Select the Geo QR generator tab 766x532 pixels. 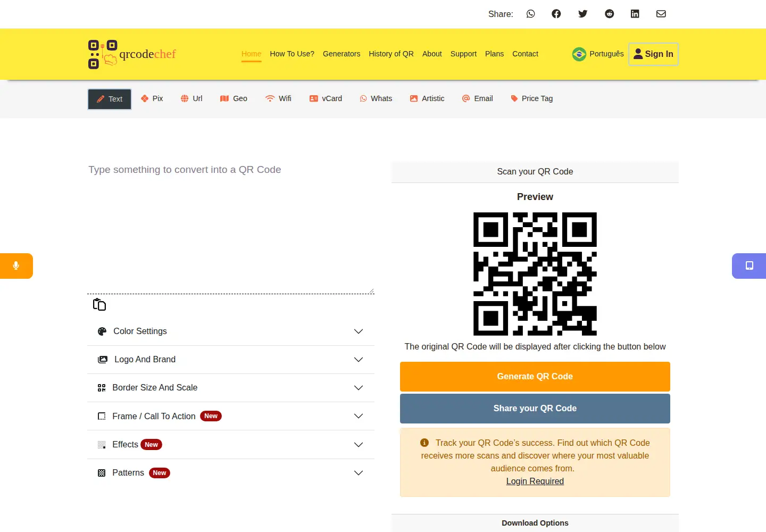[x=234, y=98]
